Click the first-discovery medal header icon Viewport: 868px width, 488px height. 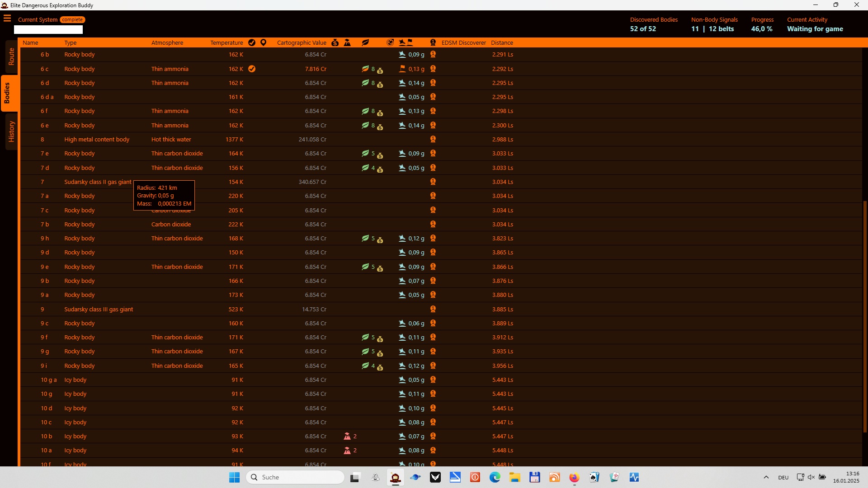tap(433, 42)
